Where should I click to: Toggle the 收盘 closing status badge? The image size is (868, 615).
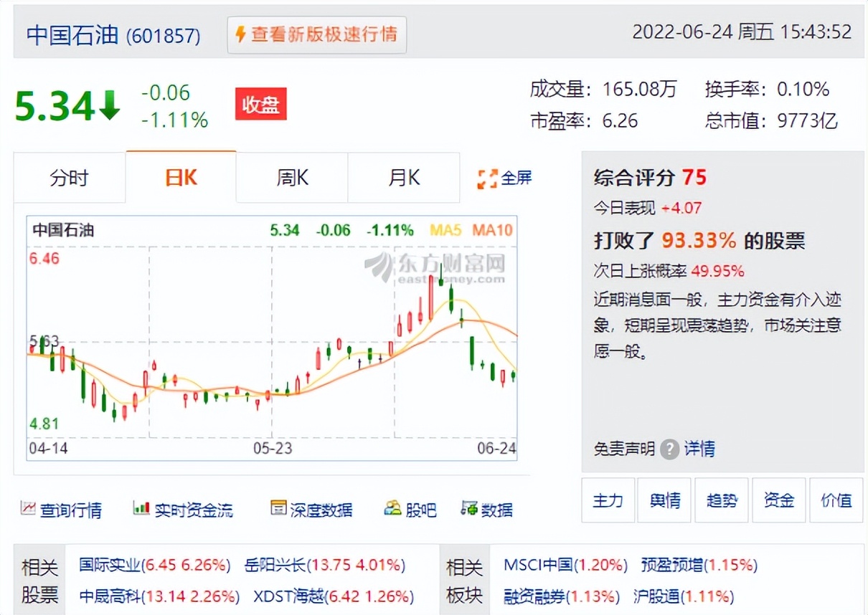pos(260,104)
